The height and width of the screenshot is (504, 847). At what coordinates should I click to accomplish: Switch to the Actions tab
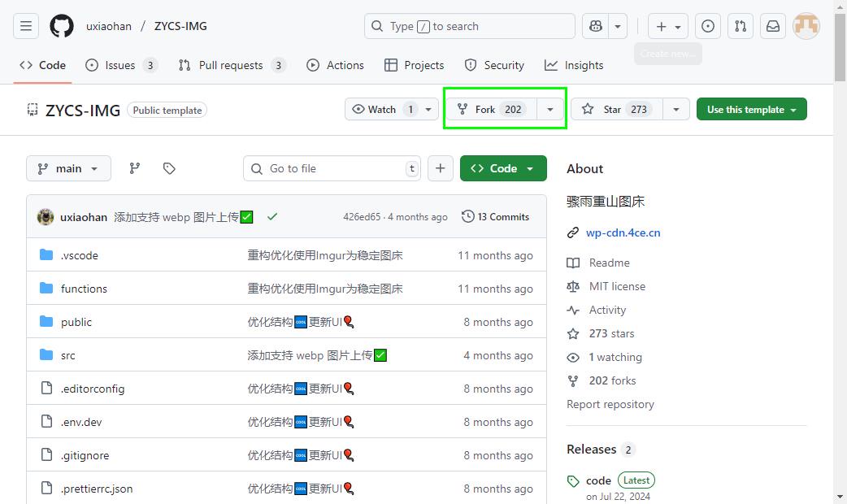click(x=336, y=65)
